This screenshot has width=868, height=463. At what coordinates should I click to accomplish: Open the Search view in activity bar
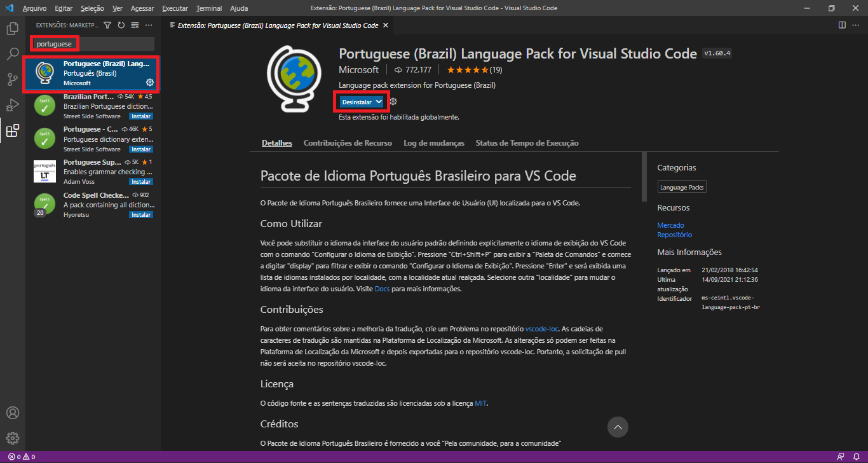point(12,54)
